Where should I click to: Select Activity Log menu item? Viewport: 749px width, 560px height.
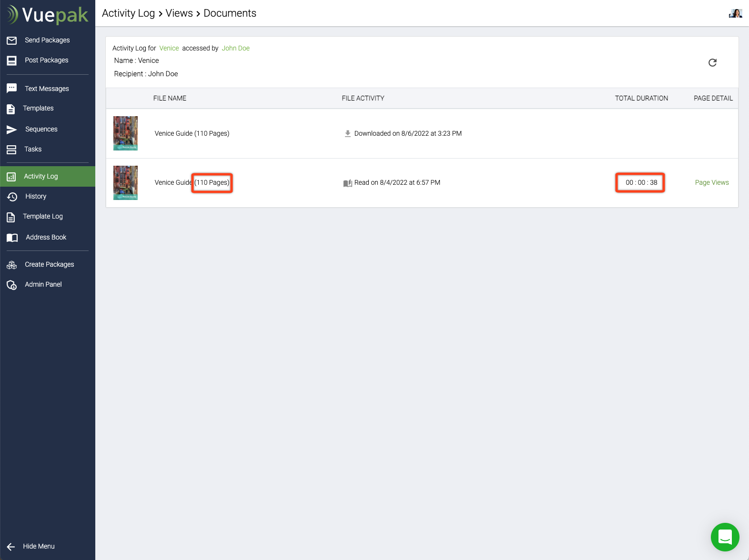[x=41, y=177]
